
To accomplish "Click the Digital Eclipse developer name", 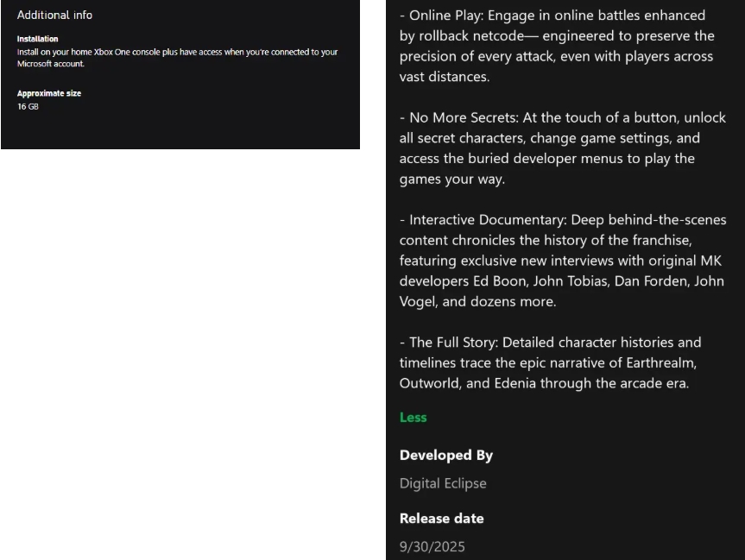I will (x=443, y=483).
